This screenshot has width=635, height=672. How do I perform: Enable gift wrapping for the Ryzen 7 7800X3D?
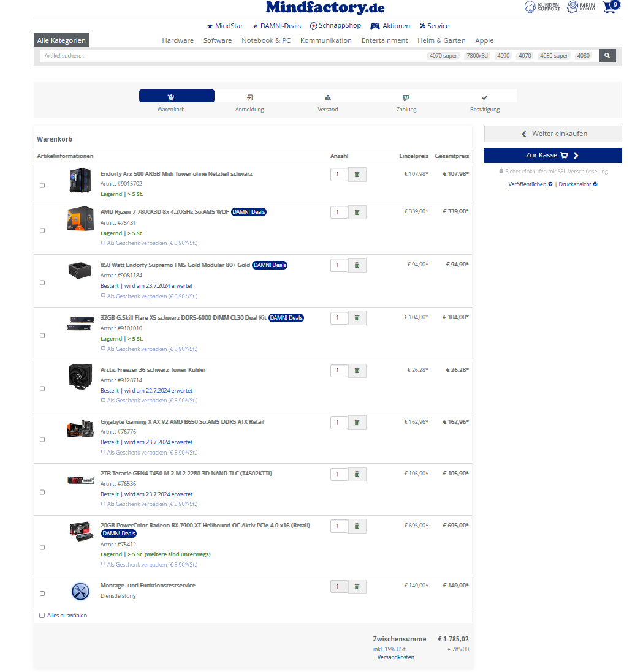coord(103,243)
